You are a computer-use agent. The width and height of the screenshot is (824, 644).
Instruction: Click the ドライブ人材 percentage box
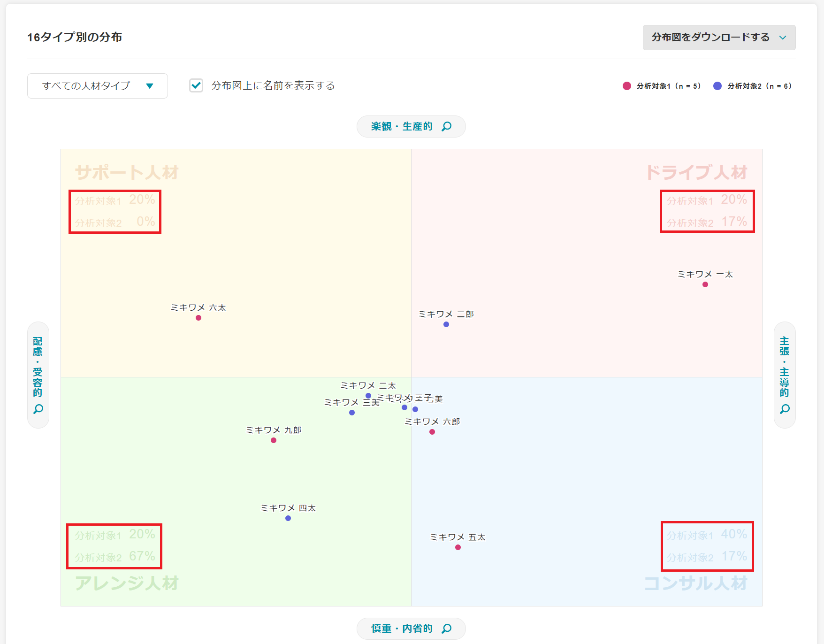coord(707,211)
